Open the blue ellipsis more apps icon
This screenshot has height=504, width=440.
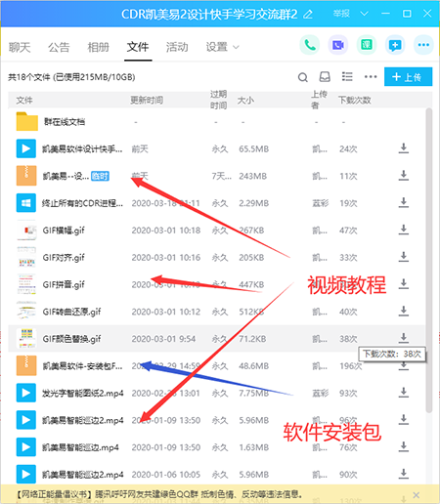(423, 45)
